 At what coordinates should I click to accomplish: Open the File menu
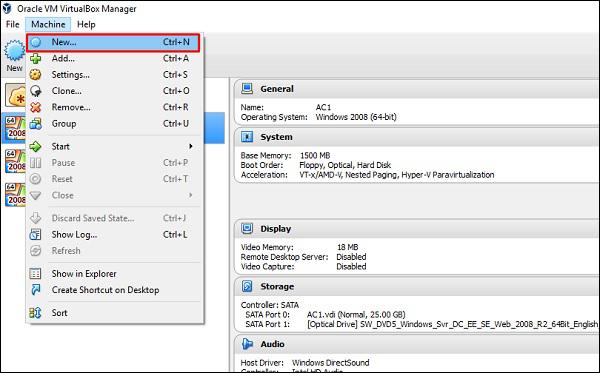[13, 24]
